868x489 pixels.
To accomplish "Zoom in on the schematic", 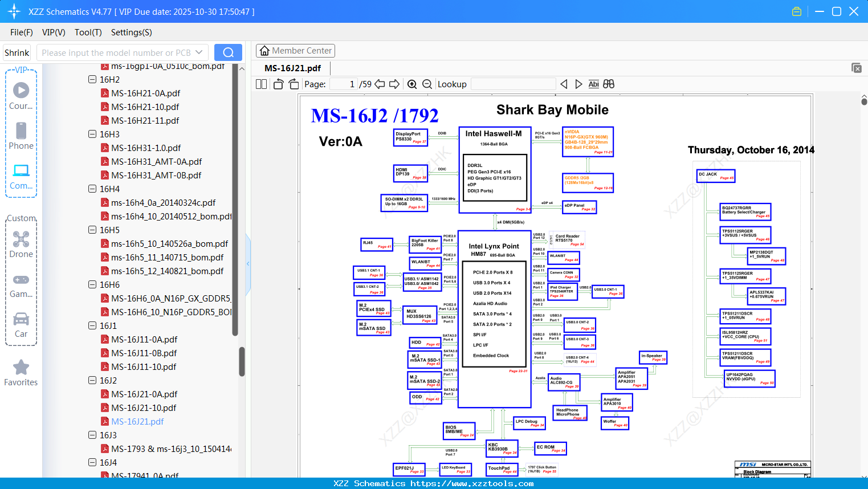I will (412, 84).
